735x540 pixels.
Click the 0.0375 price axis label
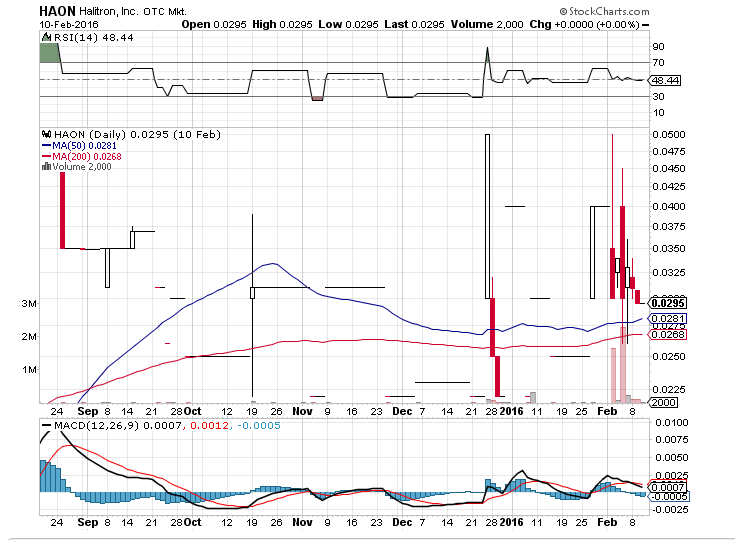pyautogui.click(x=668, y=226)
